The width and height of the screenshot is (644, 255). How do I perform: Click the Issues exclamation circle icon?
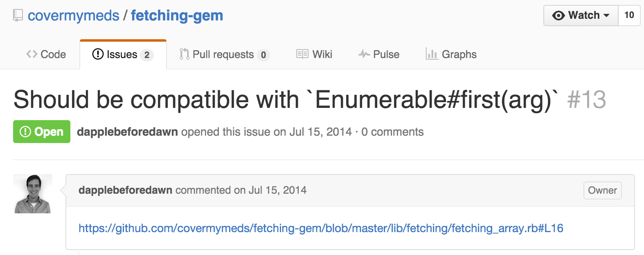click(98, 54)
